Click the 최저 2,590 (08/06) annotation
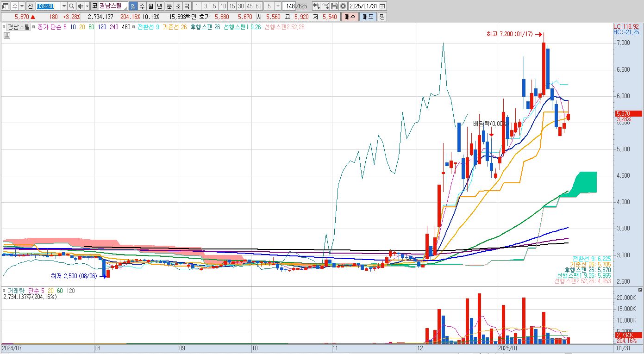This screenshot has width=644, height=354. coord(74,276)
